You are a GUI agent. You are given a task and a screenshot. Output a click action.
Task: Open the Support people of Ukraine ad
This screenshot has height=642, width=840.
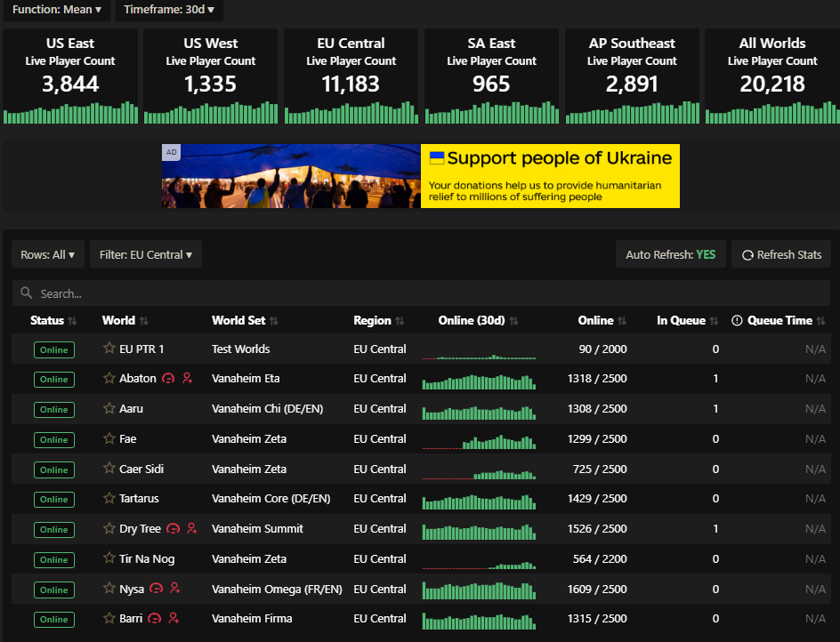(x=421, y=176)
